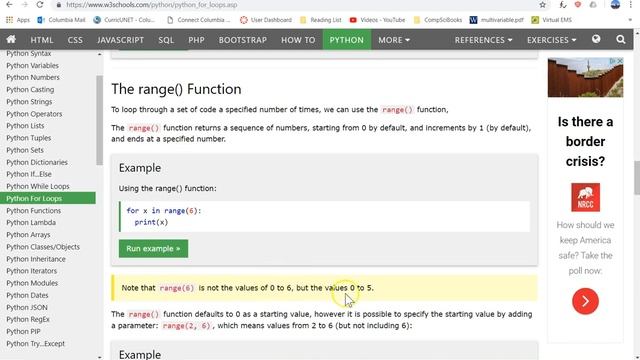Go back with the browser back arrow
The image size is (640, 360).
pos(9,5)
